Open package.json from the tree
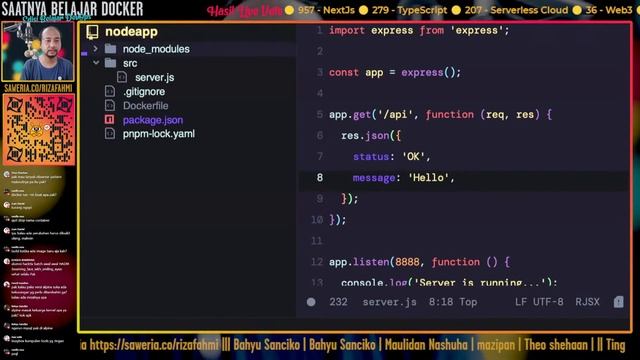Screen dimensions: 640x360 point(153,120)
